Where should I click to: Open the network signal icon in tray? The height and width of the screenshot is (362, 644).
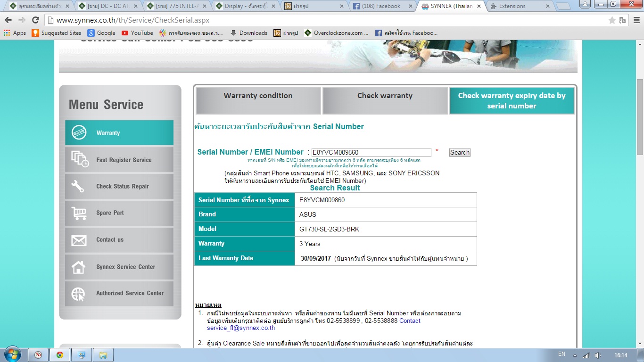click(586, 355)
